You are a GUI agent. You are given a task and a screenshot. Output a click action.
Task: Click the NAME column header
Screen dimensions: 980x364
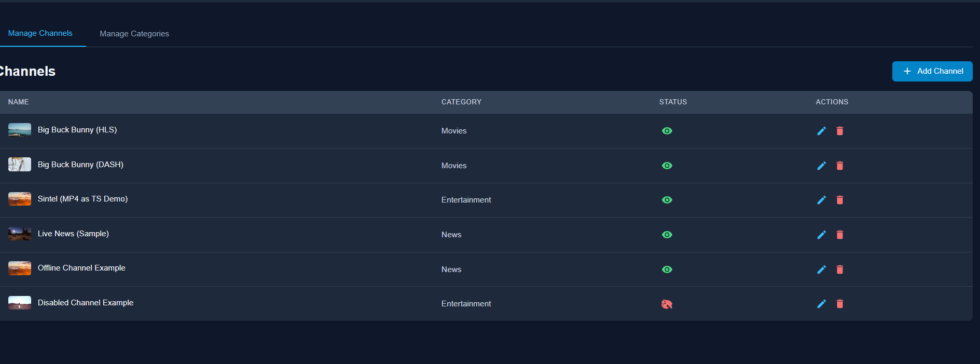point(19,102)
